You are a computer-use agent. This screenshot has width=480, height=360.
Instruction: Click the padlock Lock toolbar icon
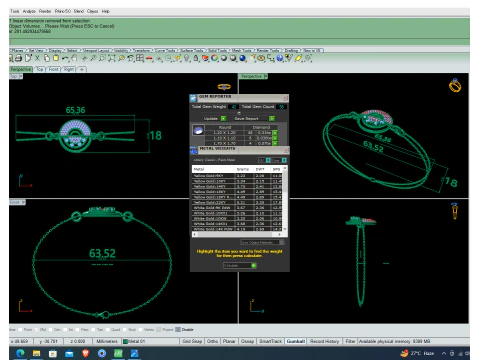tap(196, 58)
